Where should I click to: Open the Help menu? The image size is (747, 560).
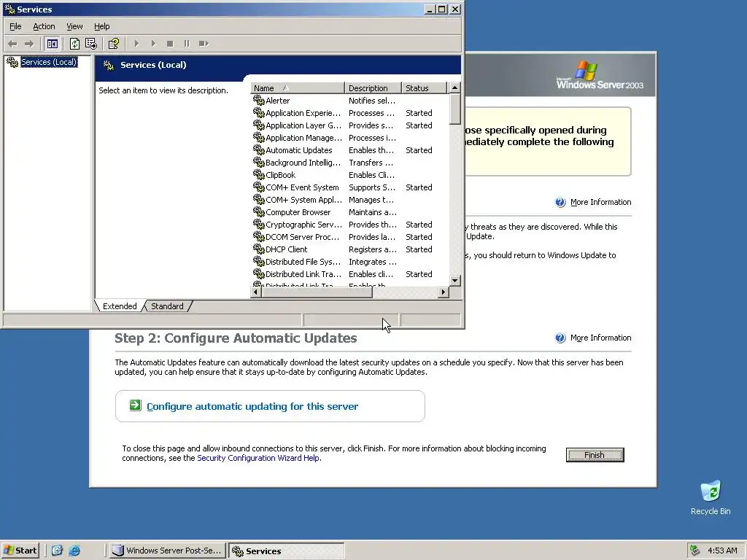(x=101, y=26)
